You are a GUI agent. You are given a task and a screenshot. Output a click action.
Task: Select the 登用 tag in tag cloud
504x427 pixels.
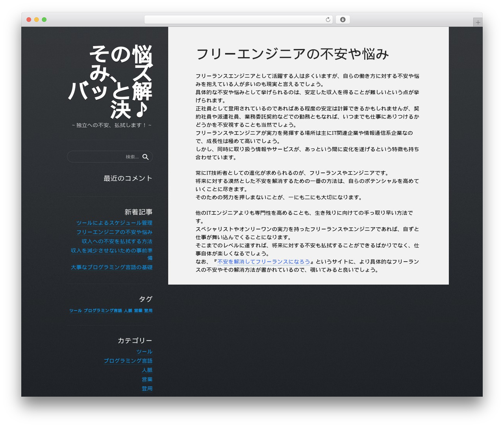[148, 310]
